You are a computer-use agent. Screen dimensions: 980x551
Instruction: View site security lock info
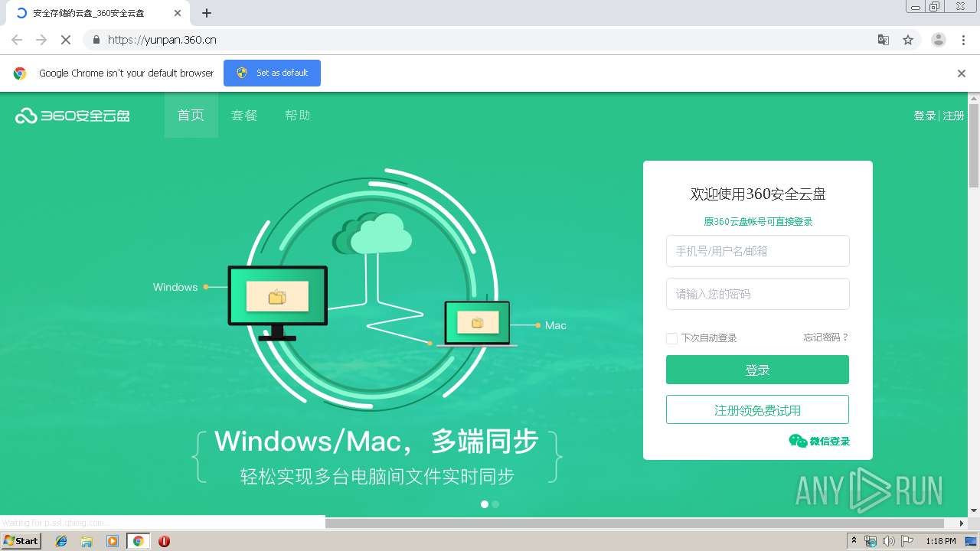coord(96,40)
